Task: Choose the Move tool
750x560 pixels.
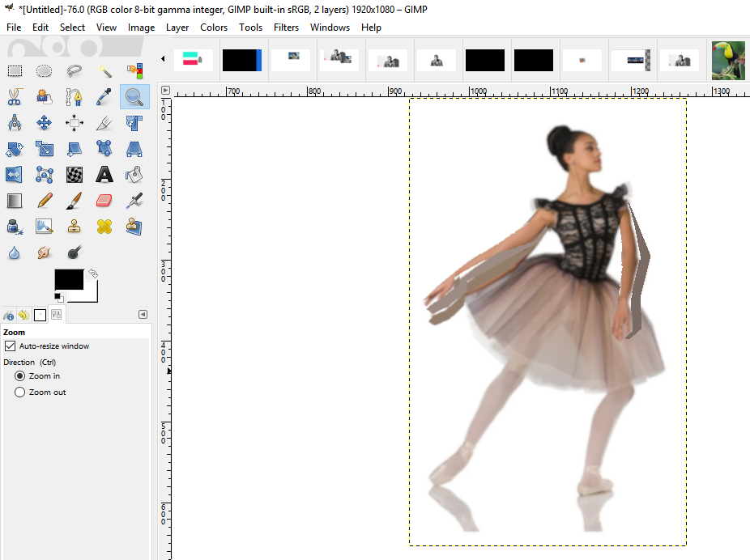Action: point(44,123)
